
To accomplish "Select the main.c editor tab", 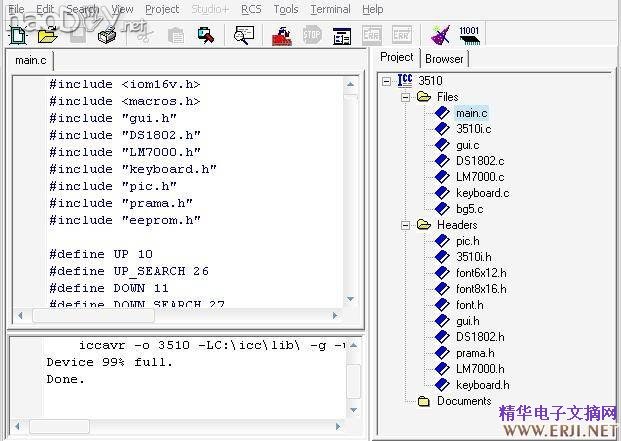I will (30, 61).
